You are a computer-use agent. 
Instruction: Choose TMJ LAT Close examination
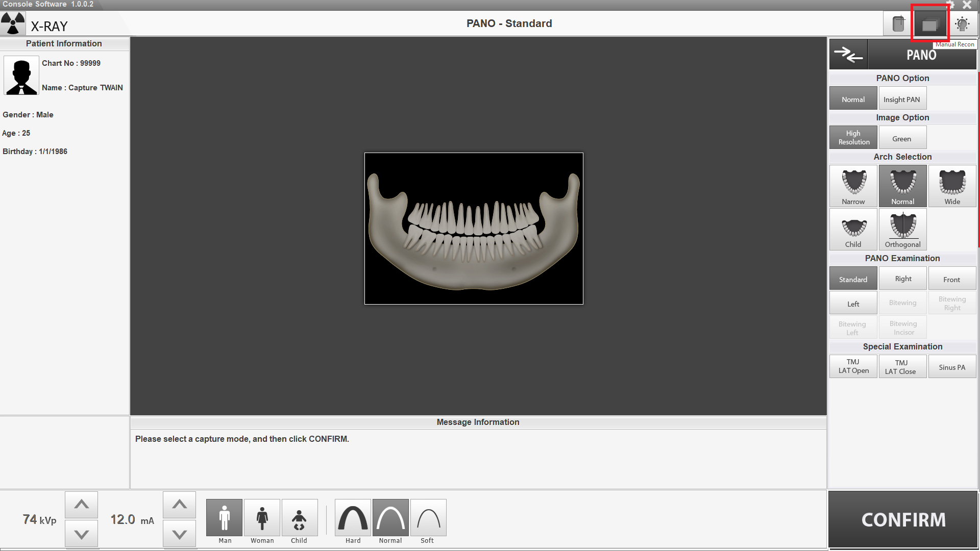pyautogui.click(x=903, y=366)
